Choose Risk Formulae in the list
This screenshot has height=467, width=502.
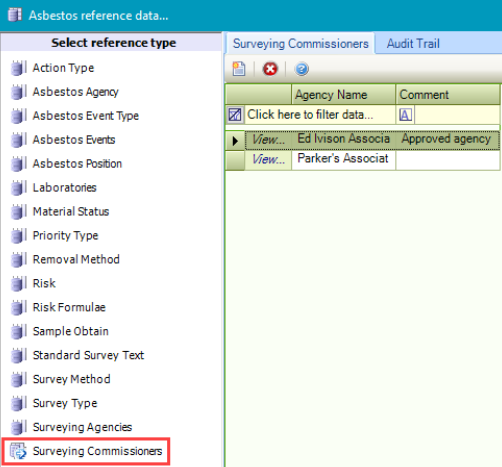point(69,307)
